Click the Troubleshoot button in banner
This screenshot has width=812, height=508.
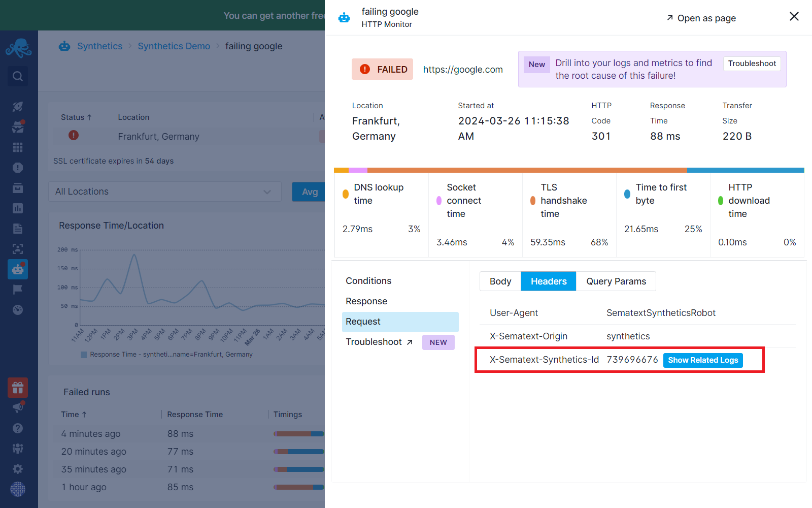coord(752,63)
